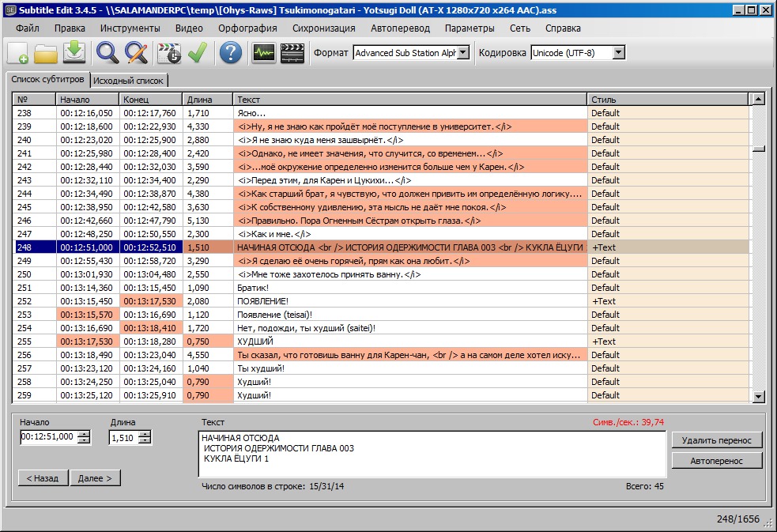Viewport: 777px width, 532px height.
Task: Toggle the video player clapperboard icon
Action: point(292,53)
